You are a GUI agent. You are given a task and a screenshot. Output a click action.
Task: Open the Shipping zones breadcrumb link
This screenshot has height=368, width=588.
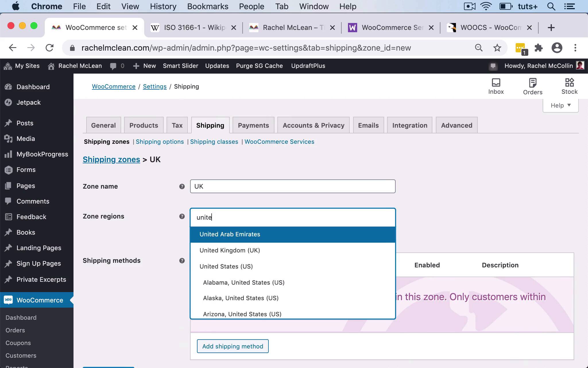point(111,159)
